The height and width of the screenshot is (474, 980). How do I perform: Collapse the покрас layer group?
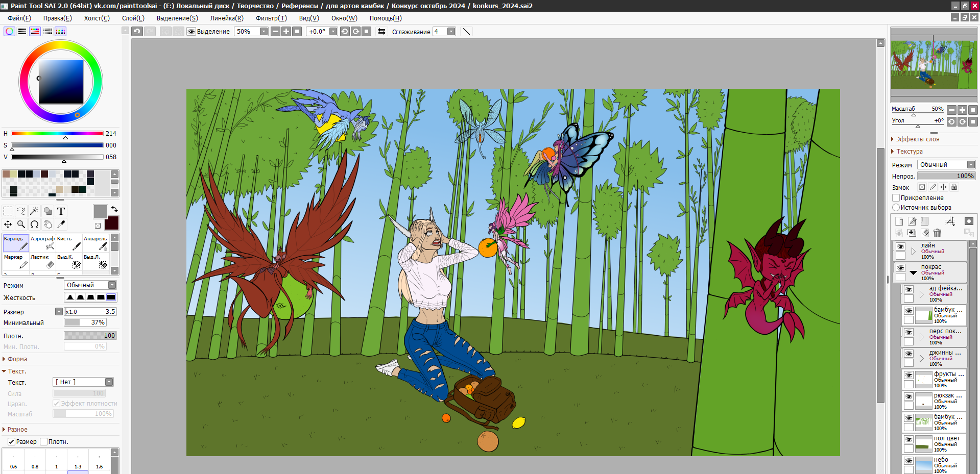pos(913,272)
